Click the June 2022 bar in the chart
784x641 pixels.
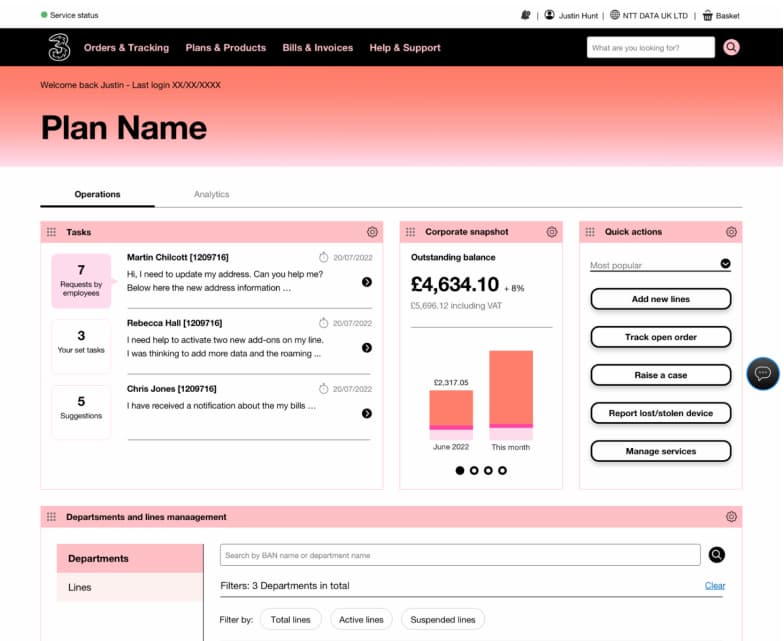click(451, 415)
